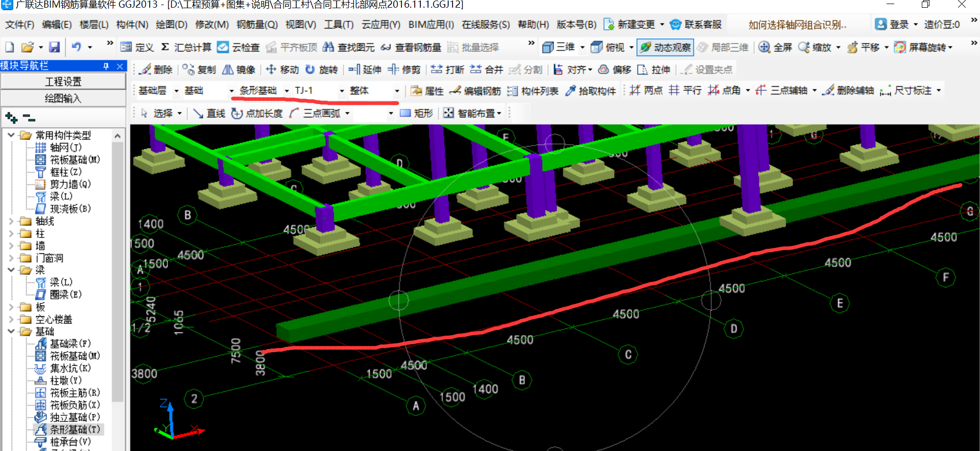Viewport: 980px width, 451px height.
Task: Click the 工程设置 button
Action: (63, 82)
